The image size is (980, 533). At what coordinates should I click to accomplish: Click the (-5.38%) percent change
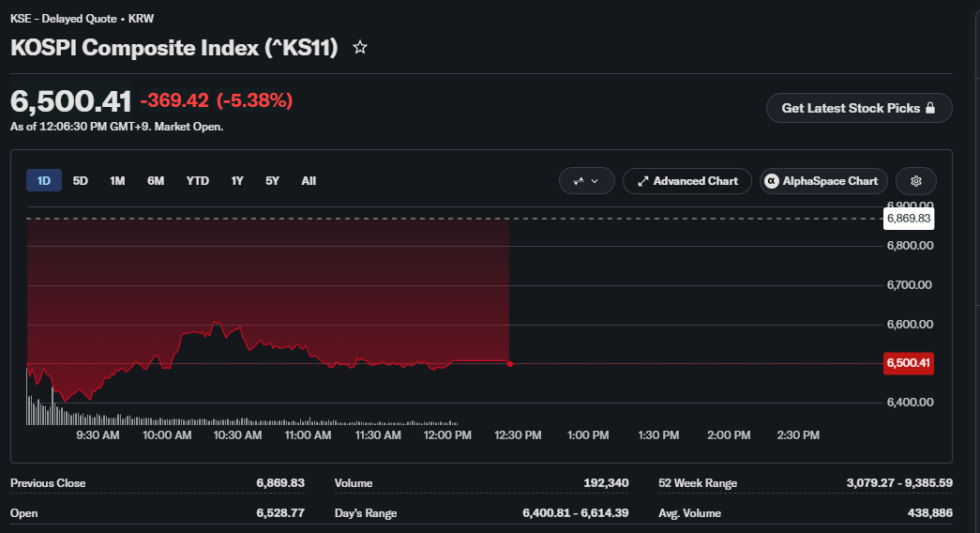pos(254,100)
